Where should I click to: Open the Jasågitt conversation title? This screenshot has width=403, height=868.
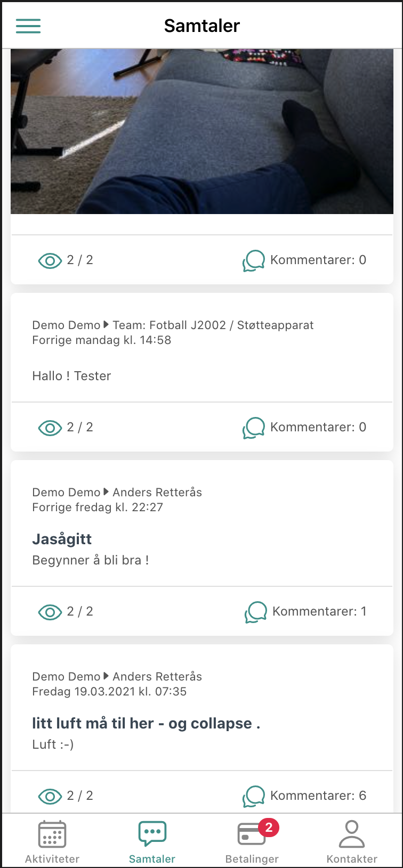62,539
